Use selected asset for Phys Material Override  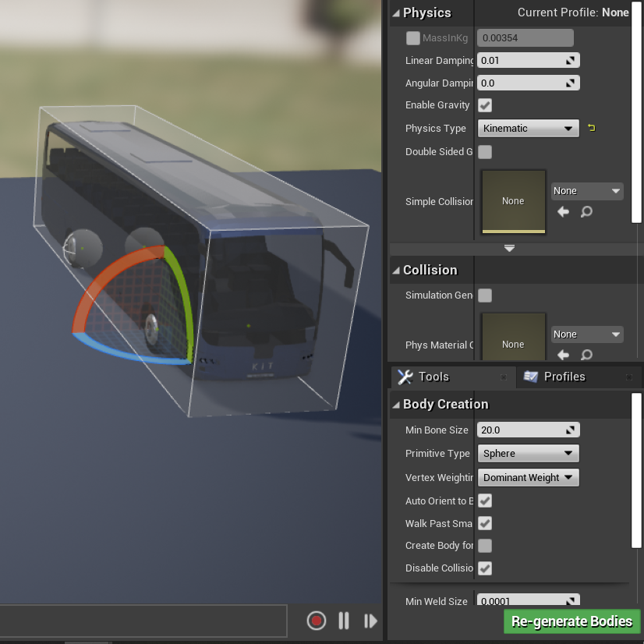point(563,355)
